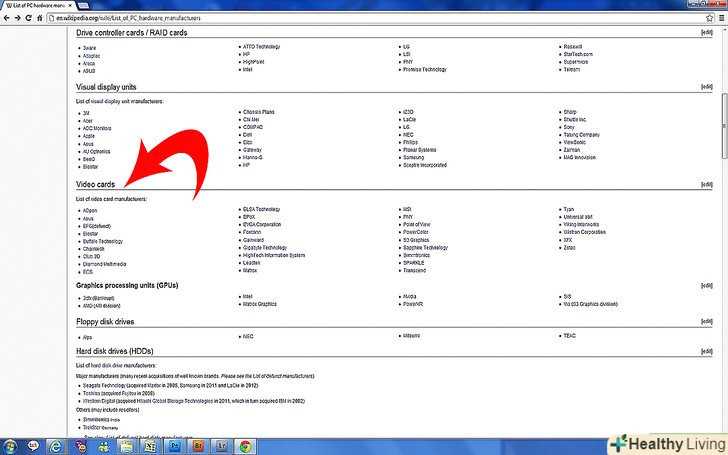Switch to Lightroom in the taskbar
Screen dimensions: 728x455
221,447
